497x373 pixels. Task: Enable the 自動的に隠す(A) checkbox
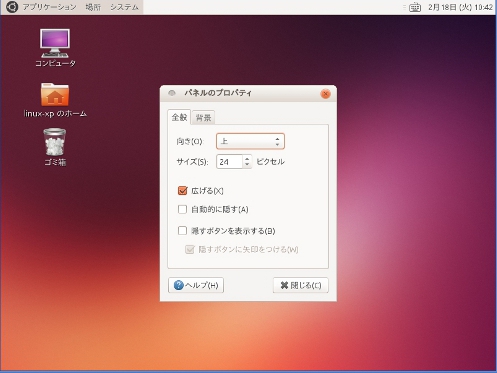click(x=182, y=209)
